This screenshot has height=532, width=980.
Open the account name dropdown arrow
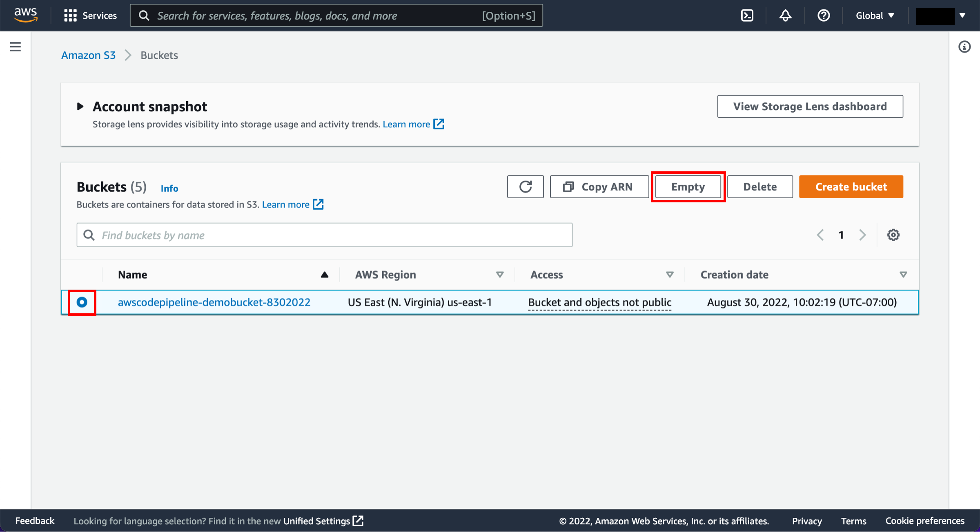tap(962, 16)
